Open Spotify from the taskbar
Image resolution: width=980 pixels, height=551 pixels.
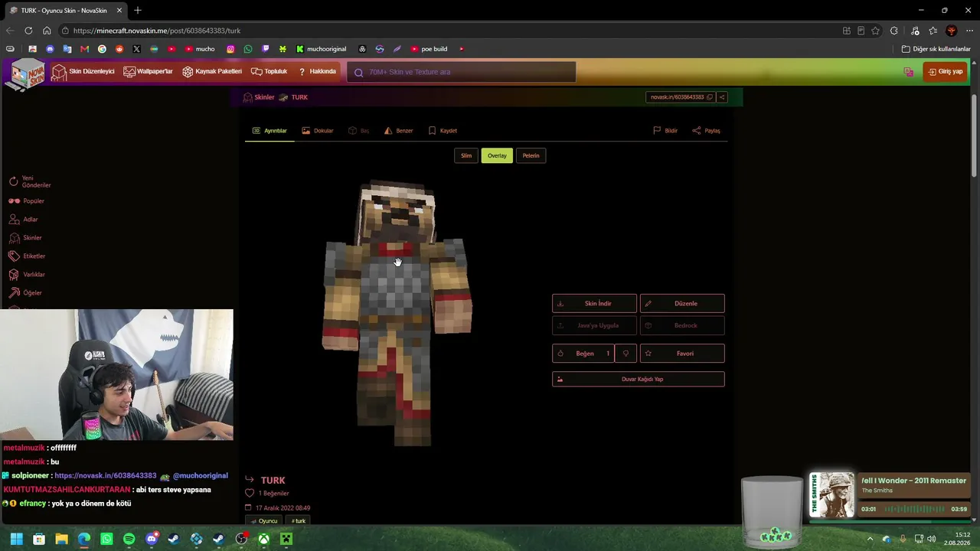pos(129,540)
